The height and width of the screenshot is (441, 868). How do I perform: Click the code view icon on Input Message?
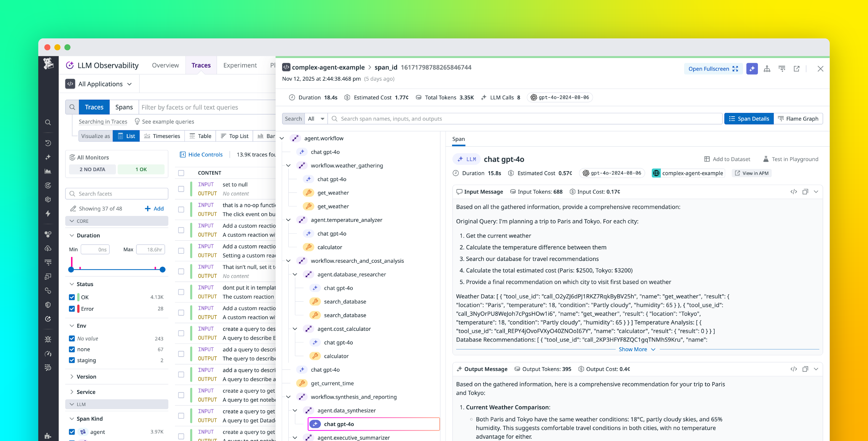coord(794,191)
